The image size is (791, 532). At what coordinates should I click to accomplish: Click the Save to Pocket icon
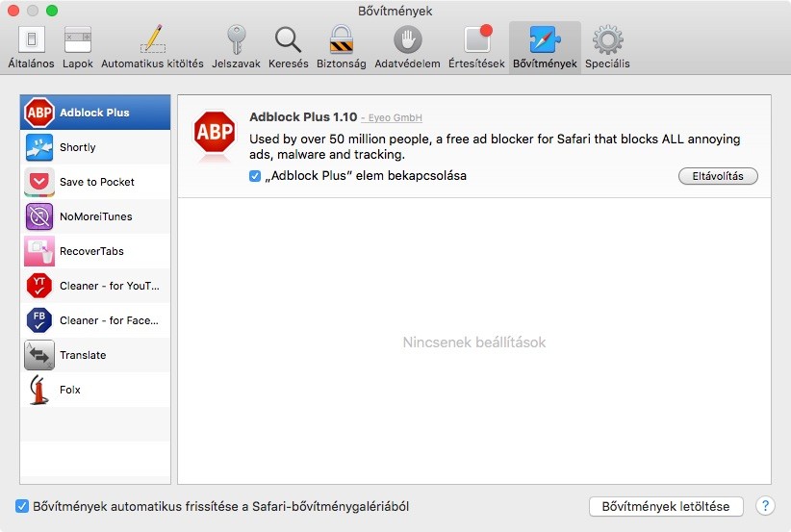(x=39, y=182)
